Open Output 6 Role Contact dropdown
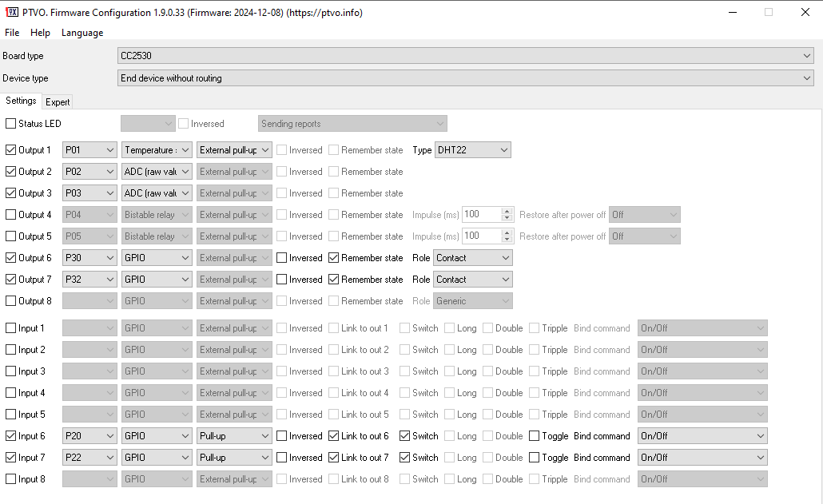The image size is (823, 504). click(473, 257)
